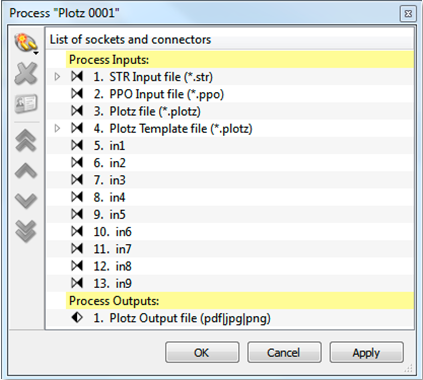This screenshot has height=380, width=423.
Task: Select the '3. Plotz file (*.plotz)' row
Action: 230,111
